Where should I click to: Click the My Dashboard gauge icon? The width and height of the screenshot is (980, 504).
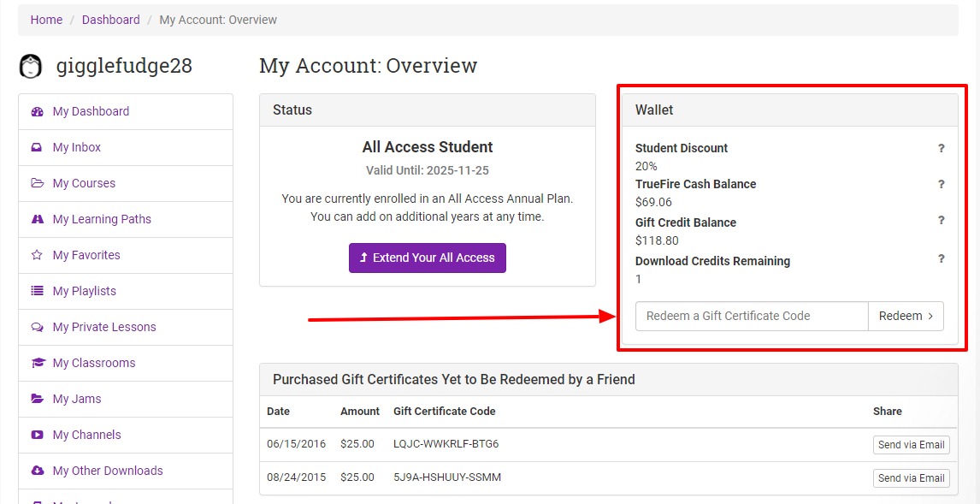(x=37, y=111)
